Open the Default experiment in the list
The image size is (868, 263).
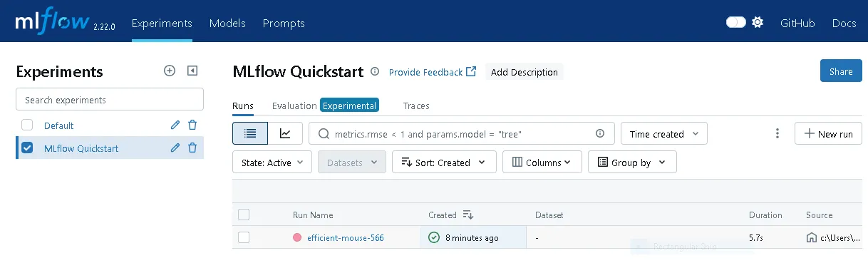click(59, 125)
